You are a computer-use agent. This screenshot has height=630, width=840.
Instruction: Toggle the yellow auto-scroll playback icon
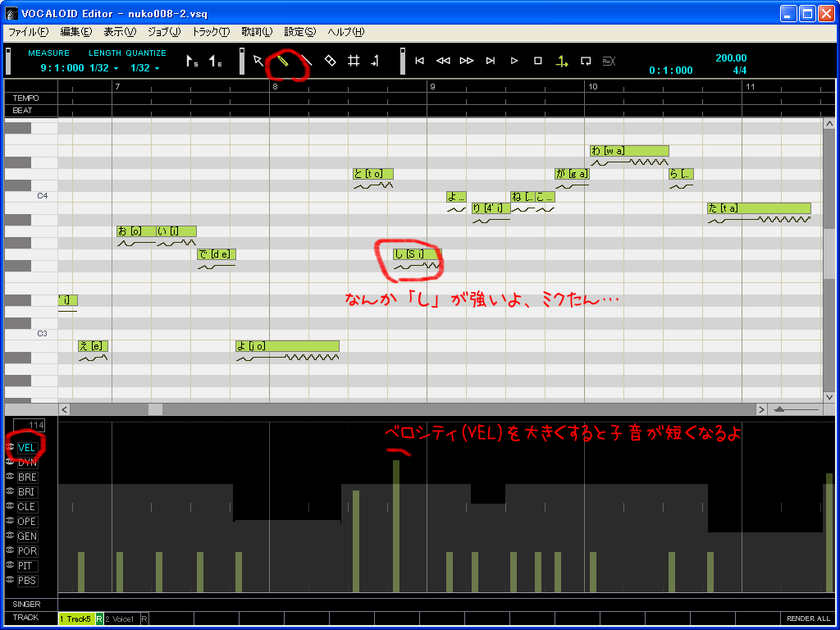[561, 62]
